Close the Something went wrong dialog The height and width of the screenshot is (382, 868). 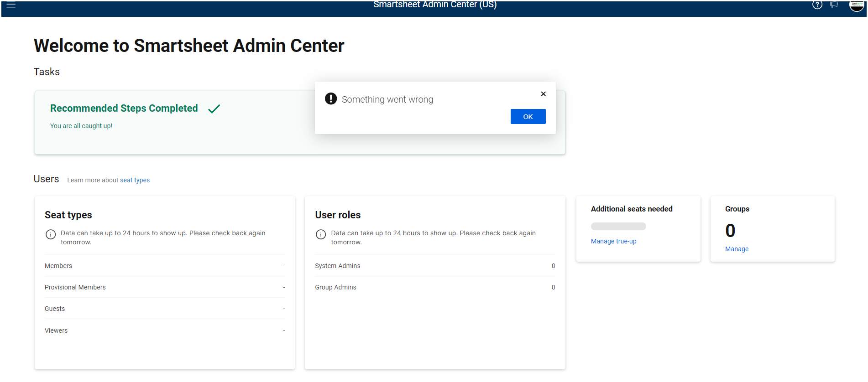(543, 94)
